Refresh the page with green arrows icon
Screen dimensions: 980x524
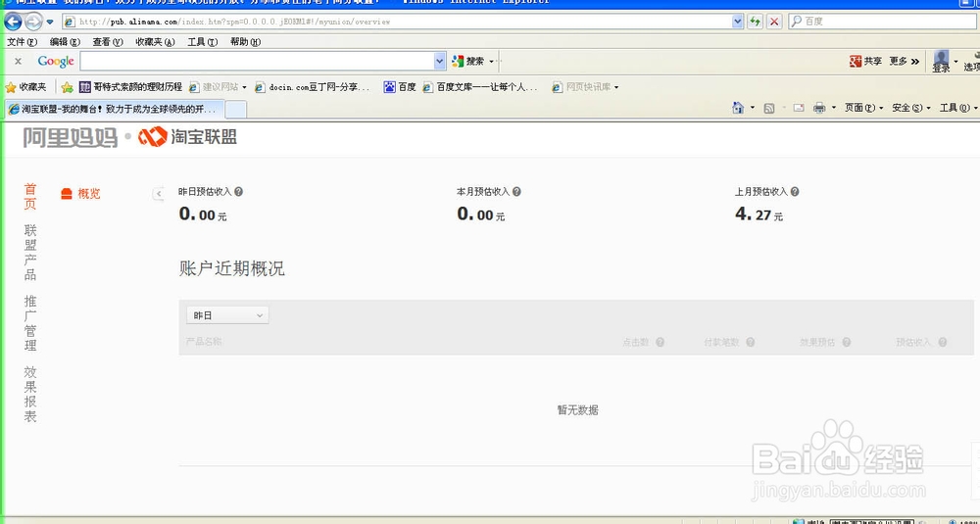click(755, 22)
